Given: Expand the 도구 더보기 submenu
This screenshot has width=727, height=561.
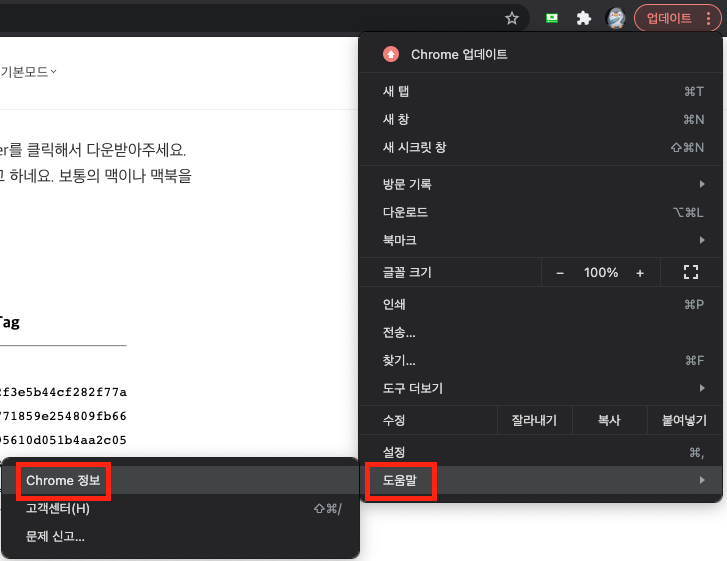Looking at the screenshot, I should 540,388.
